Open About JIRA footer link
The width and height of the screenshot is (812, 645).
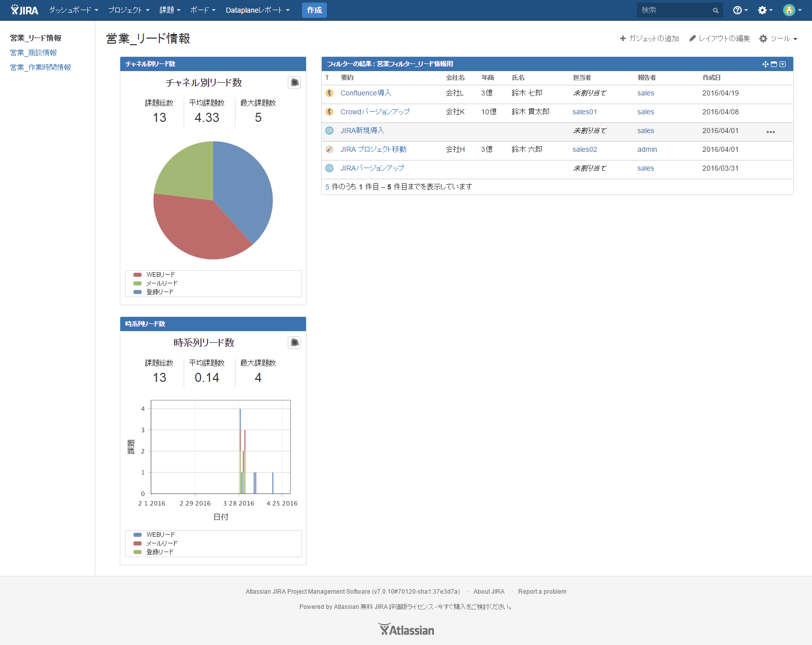[489, 592]
